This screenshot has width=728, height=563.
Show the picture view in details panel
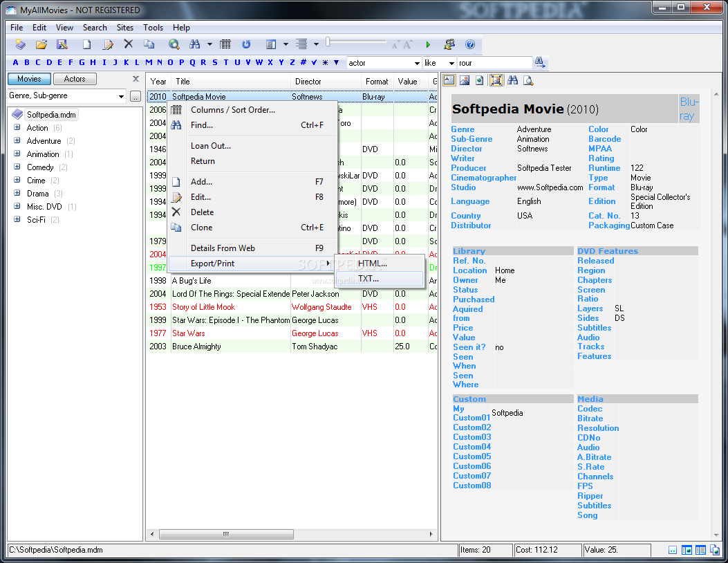click(x=465, y=80)
